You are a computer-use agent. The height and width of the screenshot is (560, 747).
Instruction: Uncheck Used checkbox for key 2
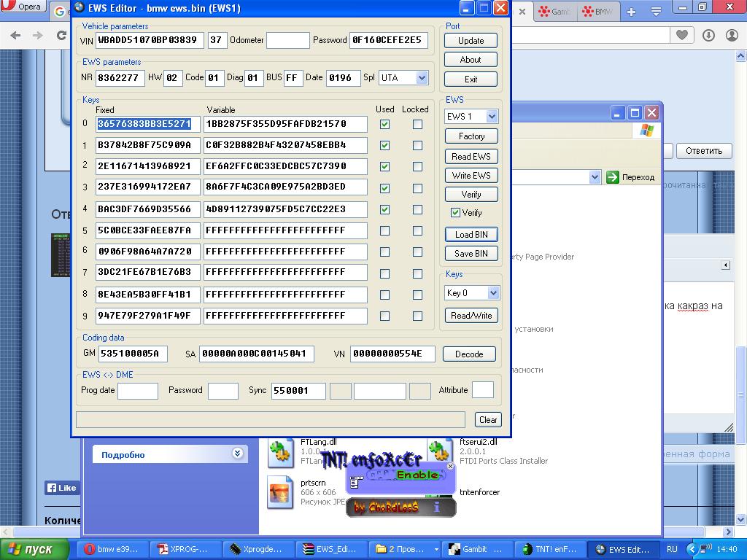pos(385,166)
